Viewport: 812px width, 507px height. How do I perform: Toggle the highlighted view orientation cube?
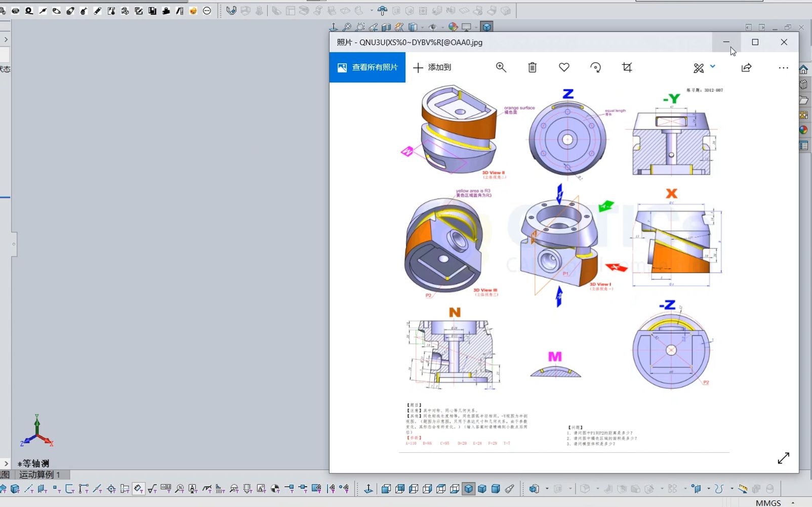pos(487,27)
